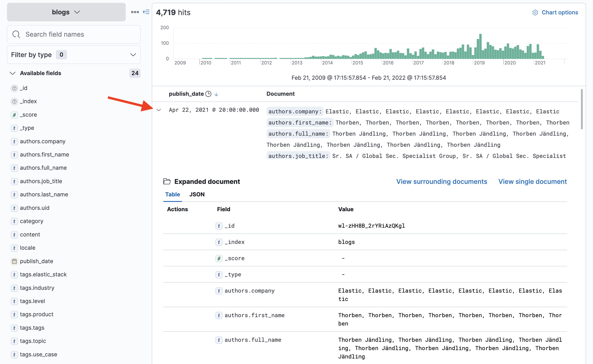
Task: Click the authors.job_title label in document summary
Action: 298,156
